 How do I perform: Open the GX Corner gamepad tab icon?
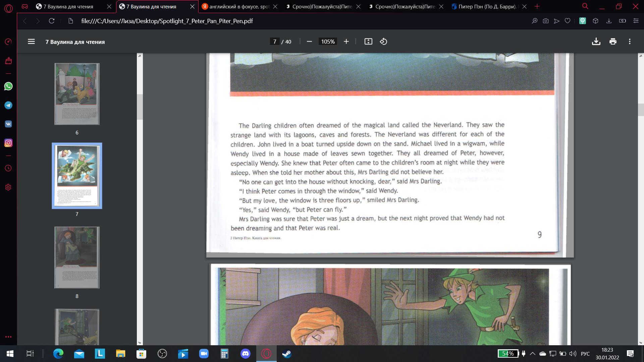(x=25, y=6)
